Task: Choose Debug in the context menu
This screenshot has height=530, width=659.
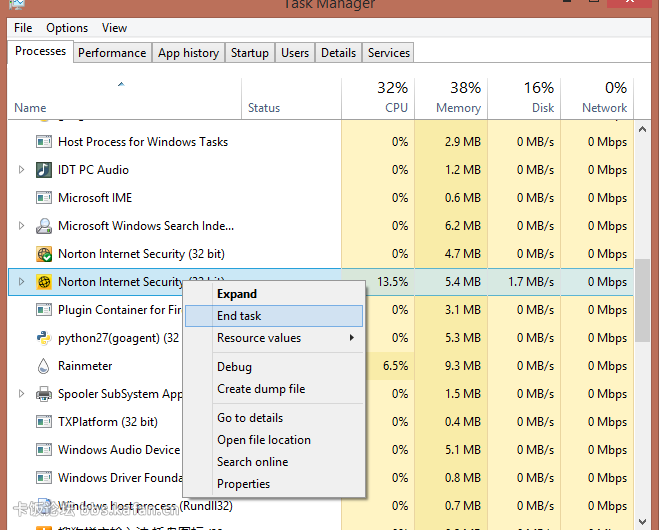Action: [x=274, y=367]
